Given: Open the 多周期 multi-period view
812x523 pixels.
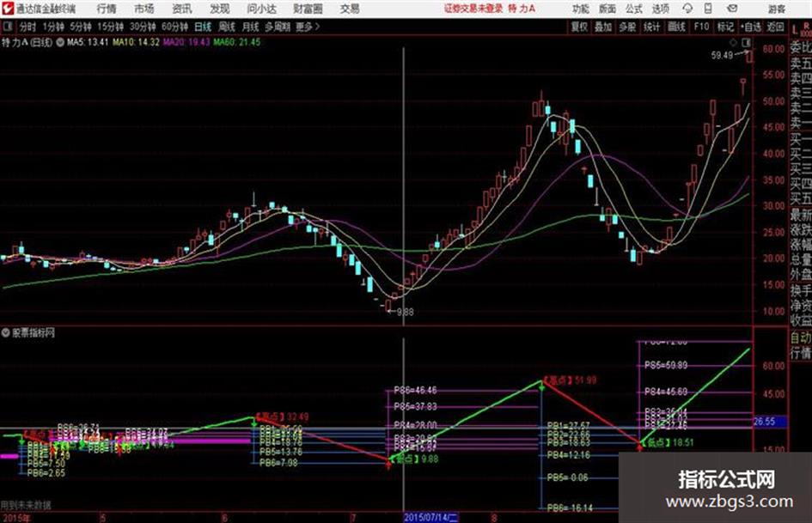Looking at the screenshot, I should pyautogui.click(x=278, y=27).
